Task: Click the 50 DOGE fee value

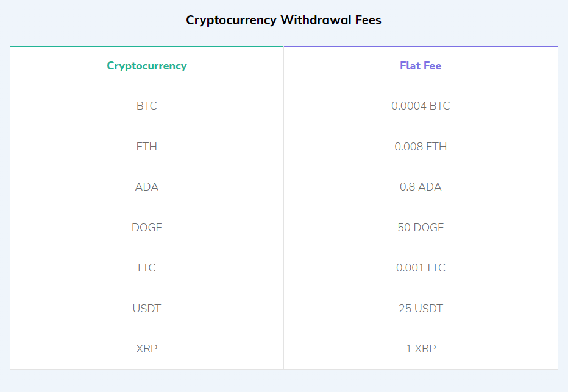Action: click(421, 228)
